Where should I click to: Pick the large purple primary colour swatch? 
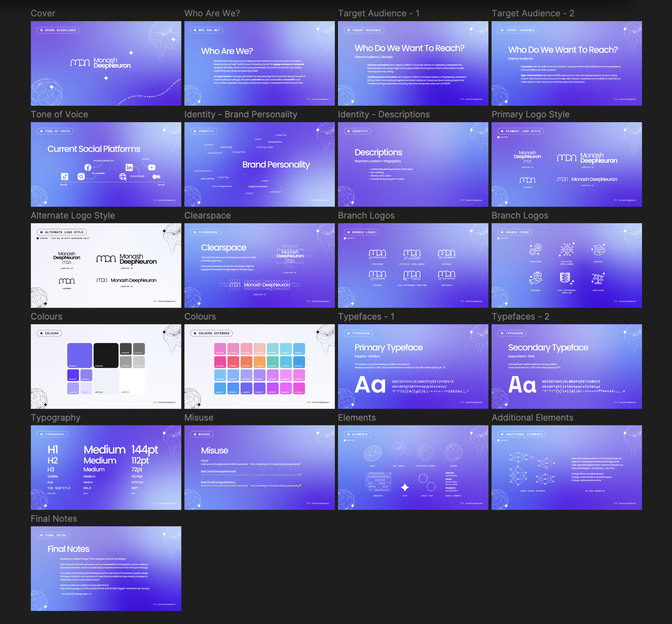tap(80, 355)
